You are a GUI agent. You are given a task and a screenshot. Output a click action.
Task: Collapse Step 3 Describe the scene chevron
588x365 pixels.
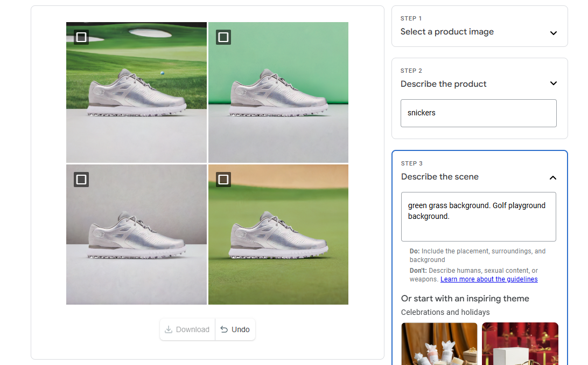pos(553,177)
